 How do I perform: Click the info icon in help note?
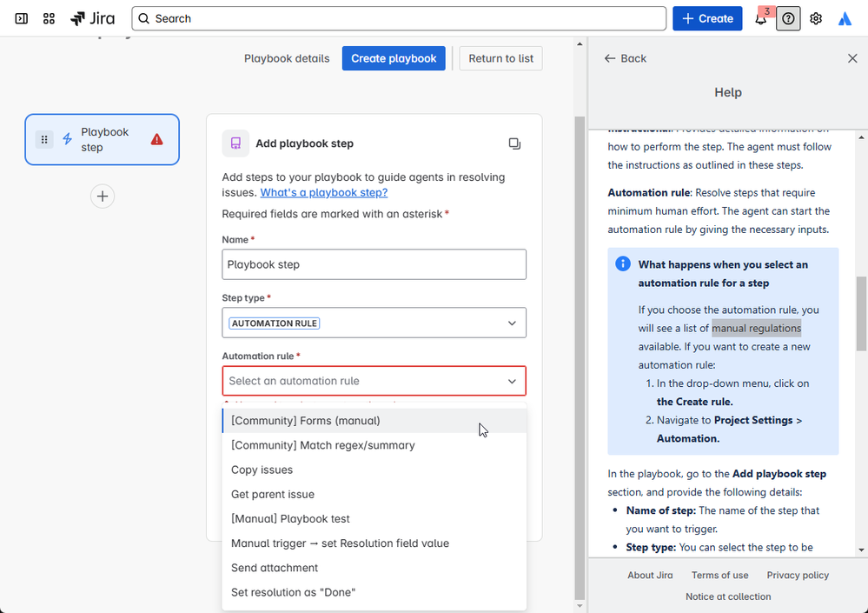tap(623, 263)
